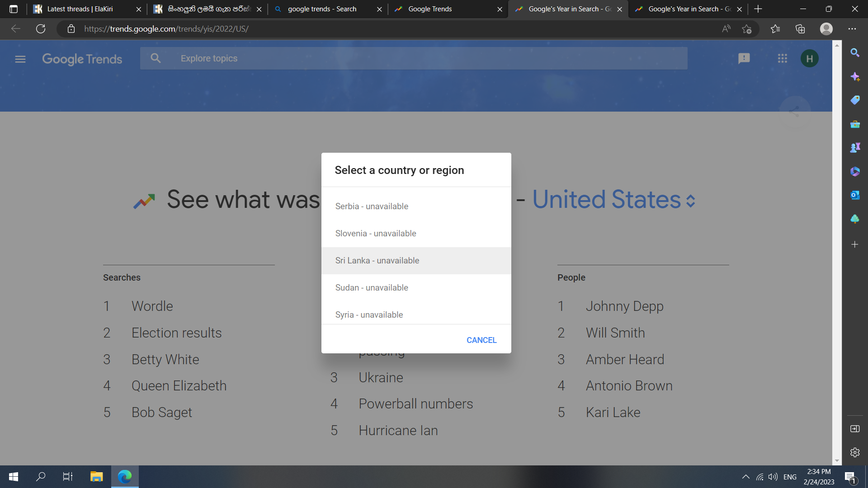Viewport: 868px width, 488px height.
Task: Open the Windows Start menu
Action: [x=14, y=477]
